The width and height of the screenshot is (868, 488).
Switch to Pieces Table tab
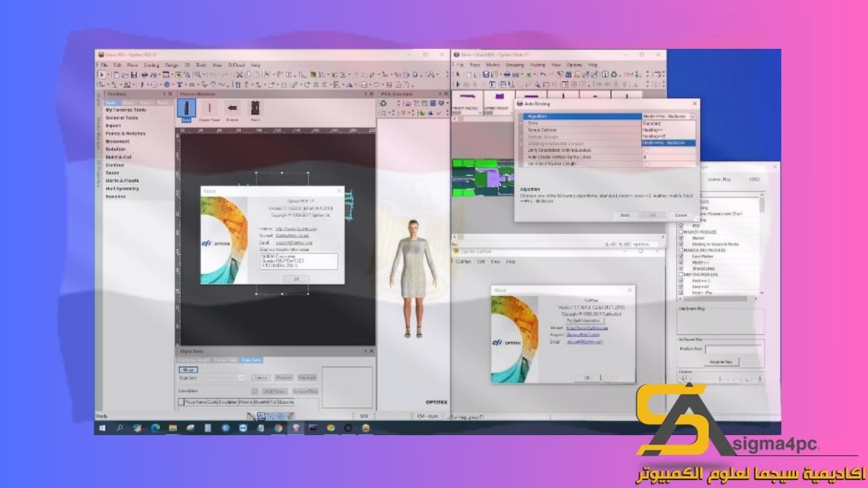tap(225, 360)
